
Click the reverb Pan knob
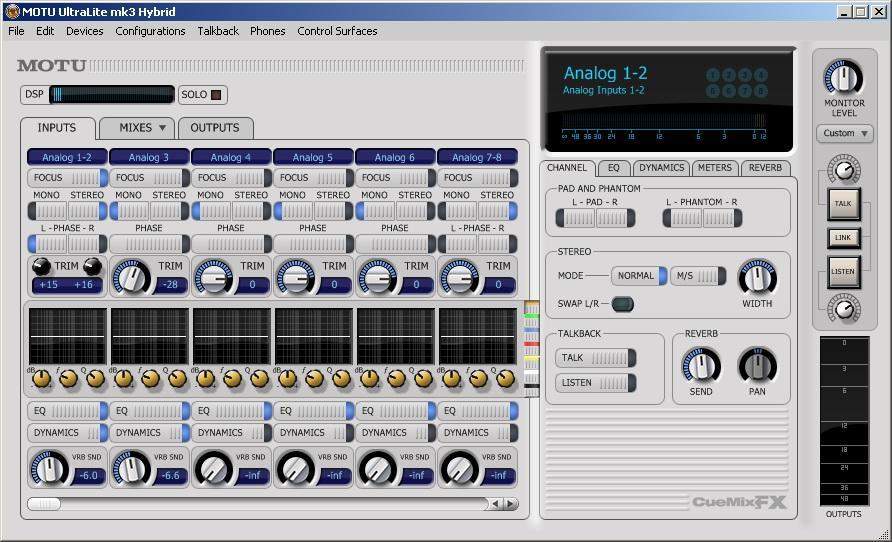[757, 365]
